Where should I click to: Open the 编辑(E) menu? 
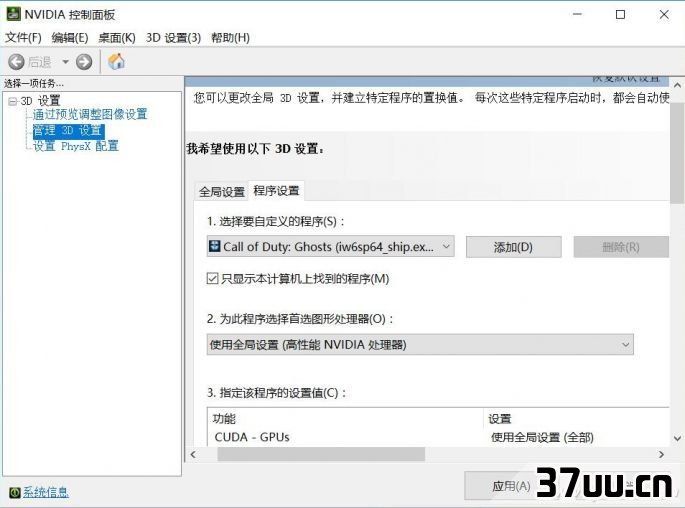coord(70,38)
